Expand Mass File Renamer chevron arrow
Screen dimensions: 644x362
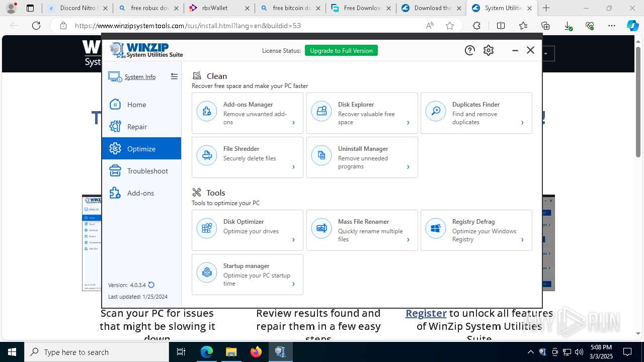point(408,240)
